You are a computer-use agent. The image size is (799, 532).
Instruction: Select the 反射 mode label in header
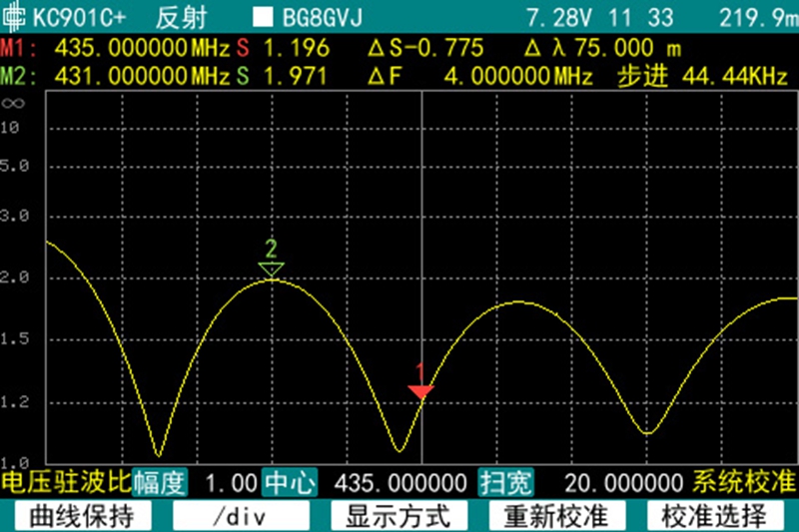click(180, 18)
